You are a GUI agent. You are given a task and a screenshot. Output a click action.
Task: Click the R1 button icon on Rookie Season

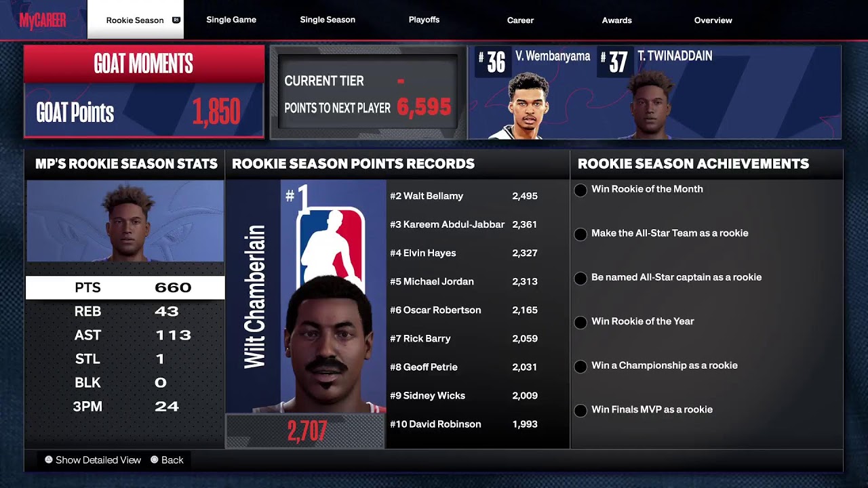[176, 20]
